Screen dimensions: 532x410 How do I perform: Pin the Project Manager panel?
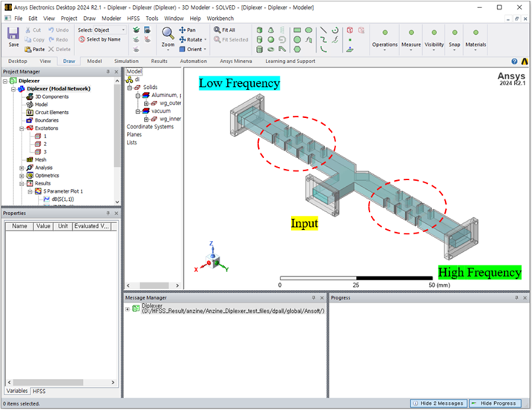108,72
